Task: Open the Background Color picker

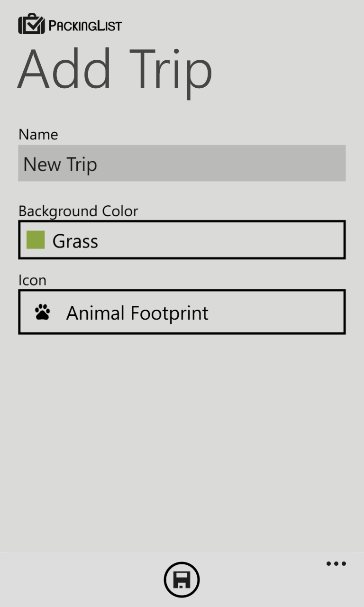Action: (182, 240)
